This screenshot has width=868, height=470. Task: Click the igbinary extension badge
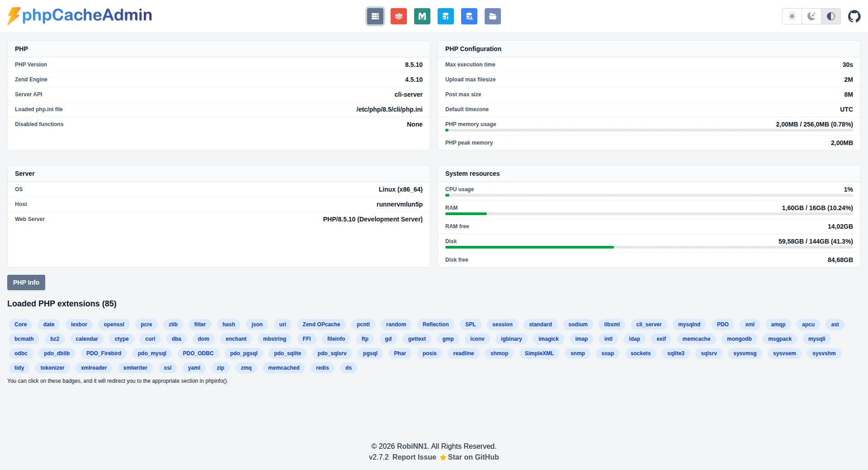[511, 339]
